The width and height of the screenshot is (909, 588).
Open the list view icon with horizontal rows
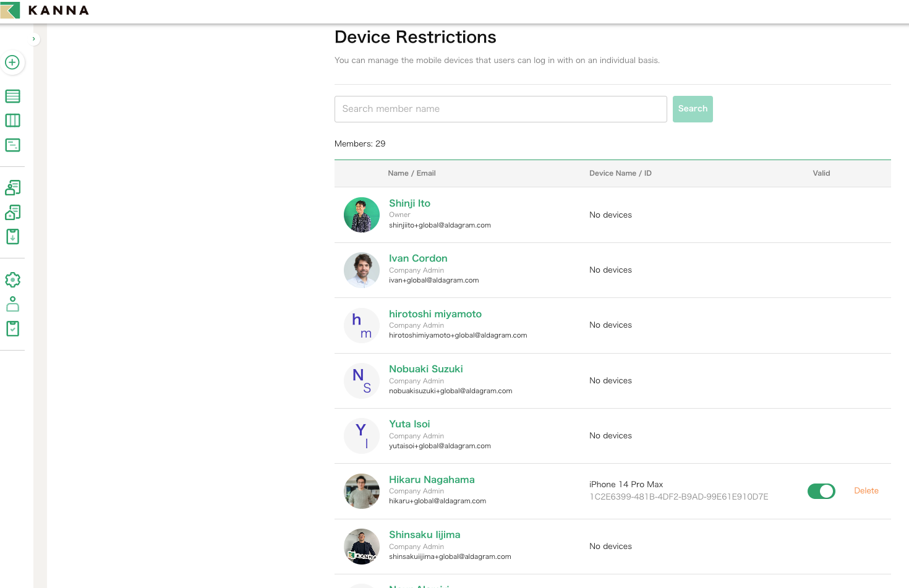(12, 96)
